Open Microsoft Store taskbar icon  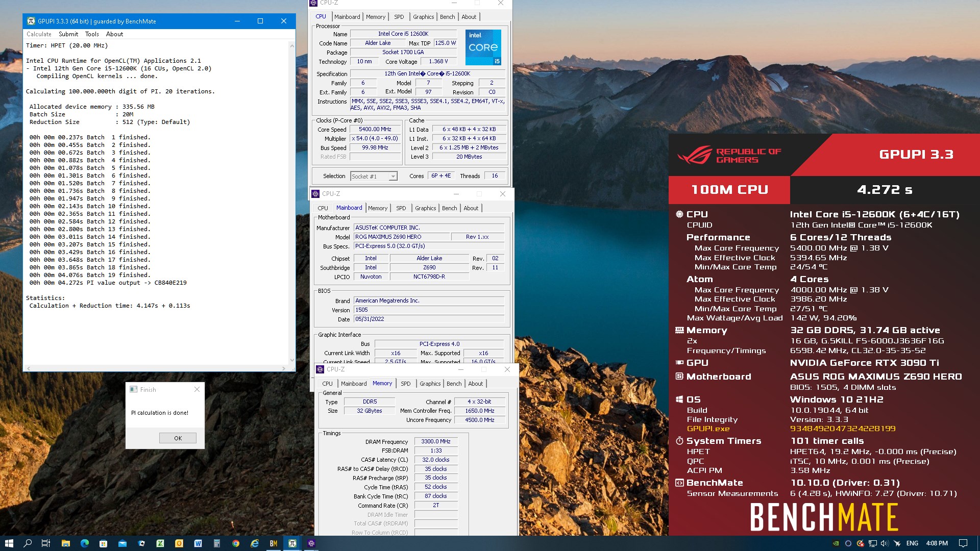tap(104, 543)
